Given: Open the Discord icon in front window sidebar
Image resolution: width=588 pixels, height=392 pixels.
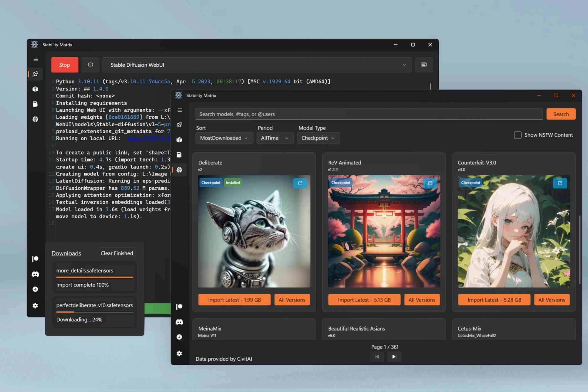Looking at the screenshot, I should click(179, 322).
